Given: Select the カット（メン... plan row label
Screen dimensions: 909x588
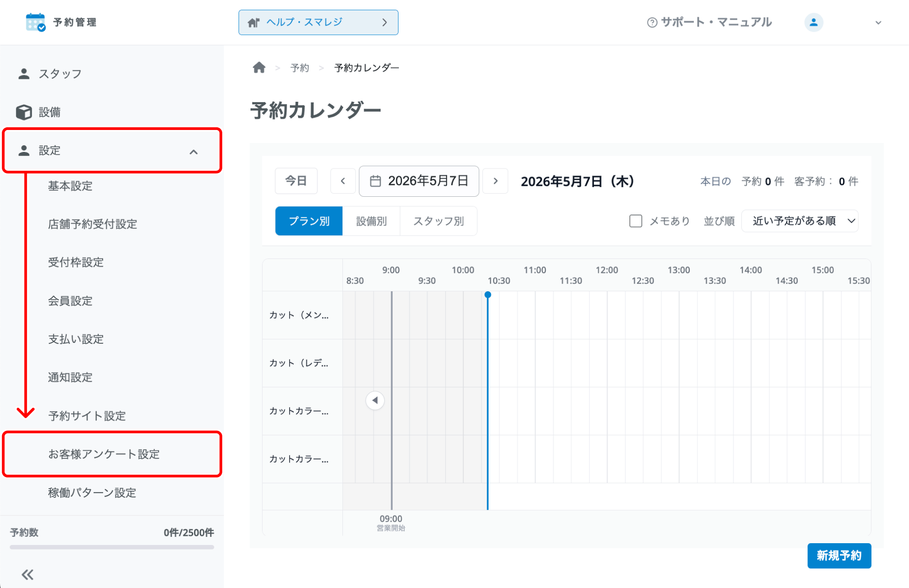Looking at the screenshot, I should (299, 315).
